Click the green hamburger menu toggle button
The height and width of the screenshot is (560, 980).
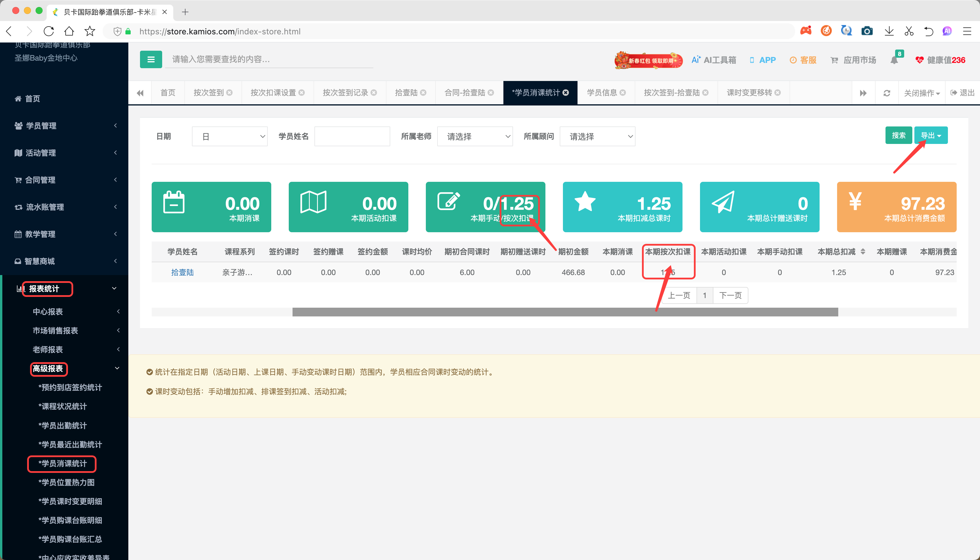(151, 60)
